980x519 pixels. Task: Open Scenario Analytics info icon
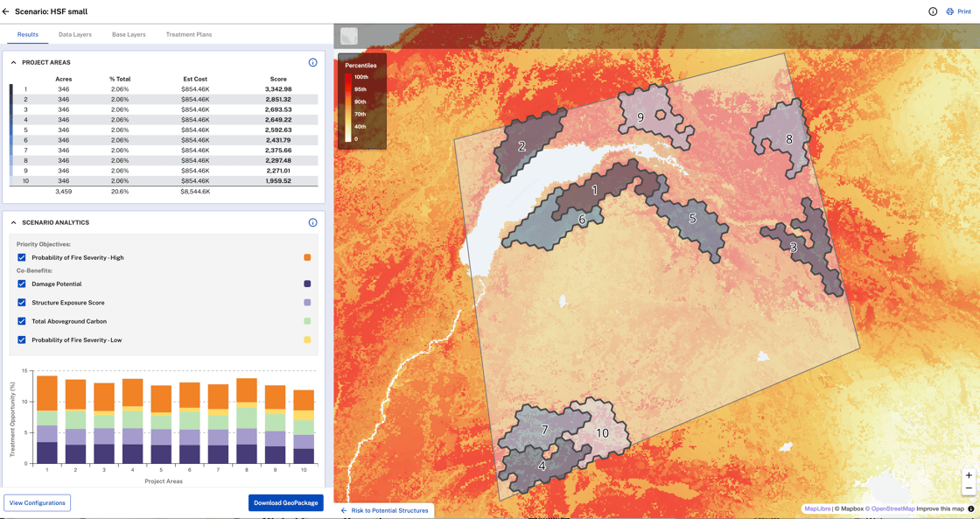(x=312, y=222)
